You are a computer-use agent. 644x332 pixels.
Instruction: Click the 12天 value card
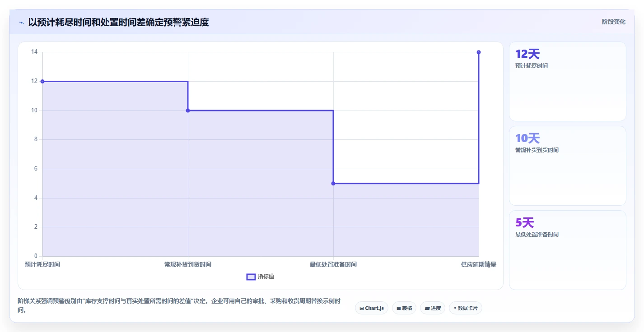point(568,82)
